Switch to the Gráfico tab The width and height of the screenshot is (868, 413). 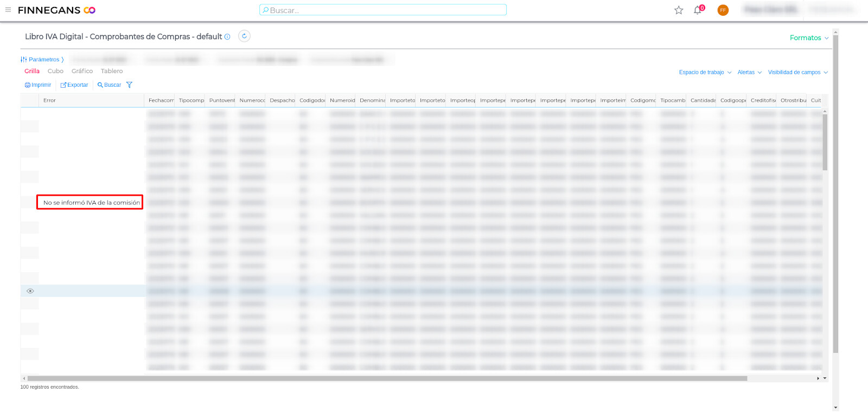tap(82, 71)
